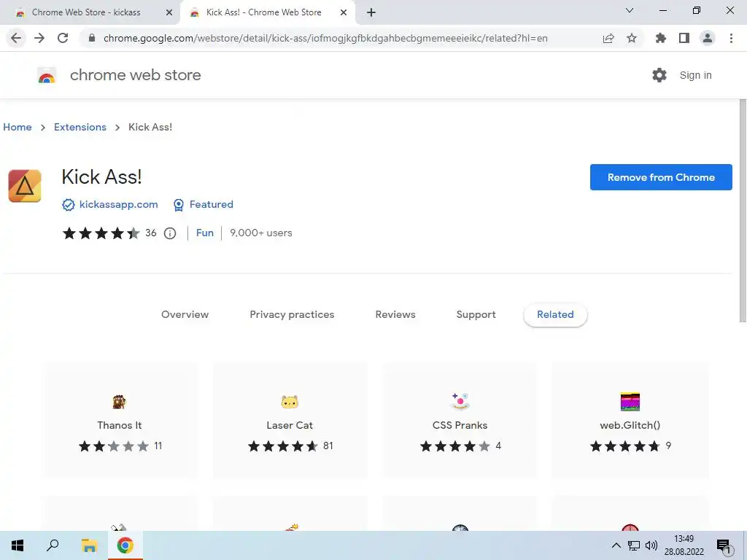This screenshot has height=560, width=747.
Task: Go to Home breadcrumb
Action: point(18,127)
